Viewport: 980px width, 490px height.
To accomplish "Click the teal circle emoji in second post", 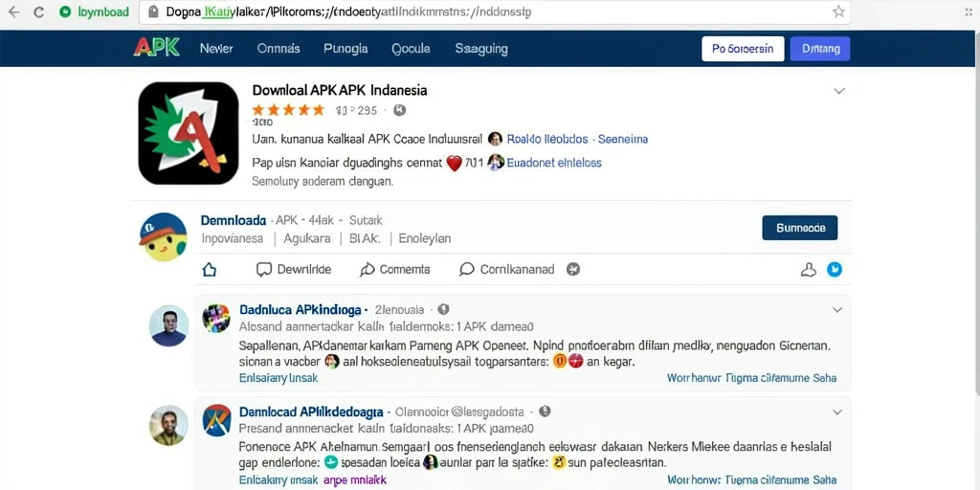I will (x=331, y=462).
